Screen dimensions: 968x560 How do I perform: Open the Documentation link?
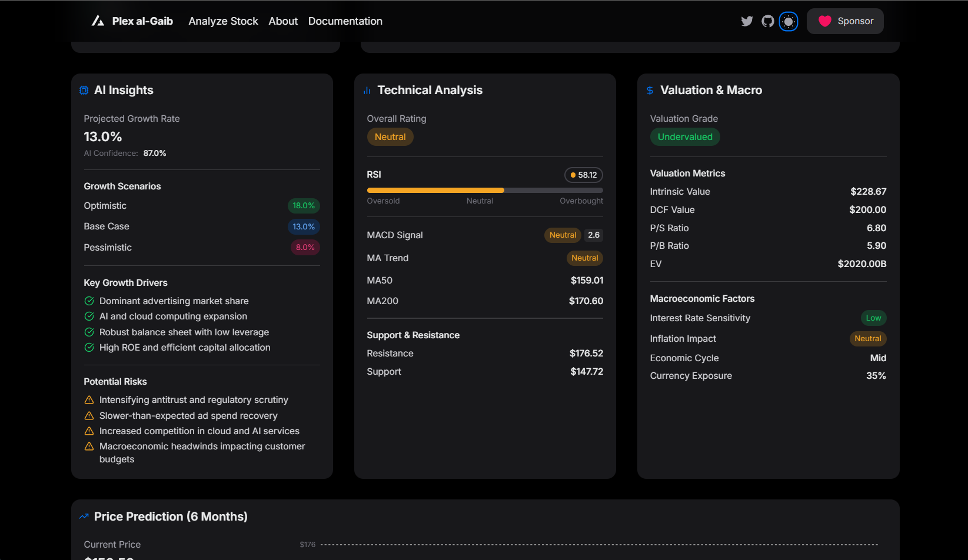[345, 21]
